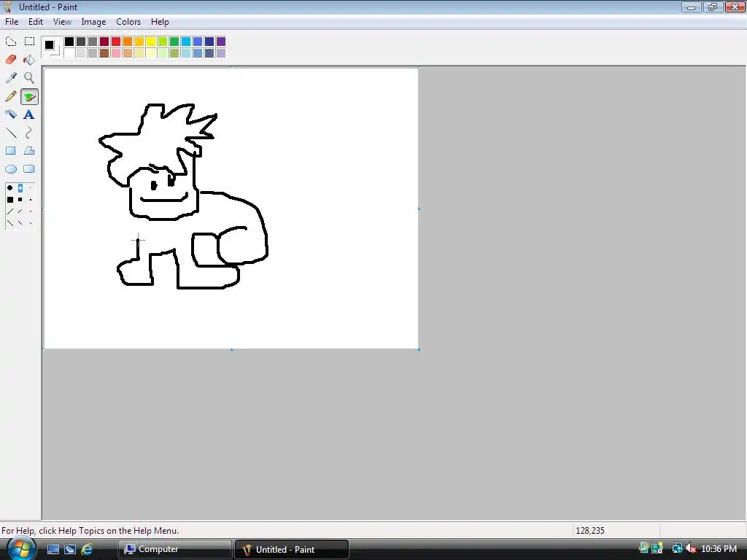Choose the Text tool

(x=29, y=114)
